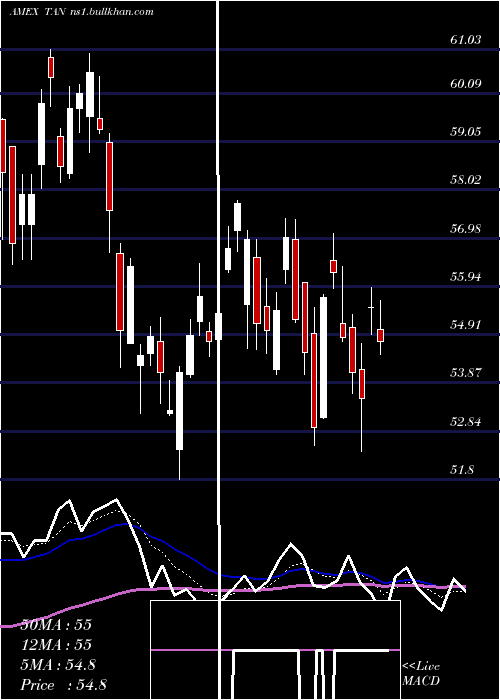Click the 54.91 price label
The height and width of the screenshot is (700, 500).
466,325
